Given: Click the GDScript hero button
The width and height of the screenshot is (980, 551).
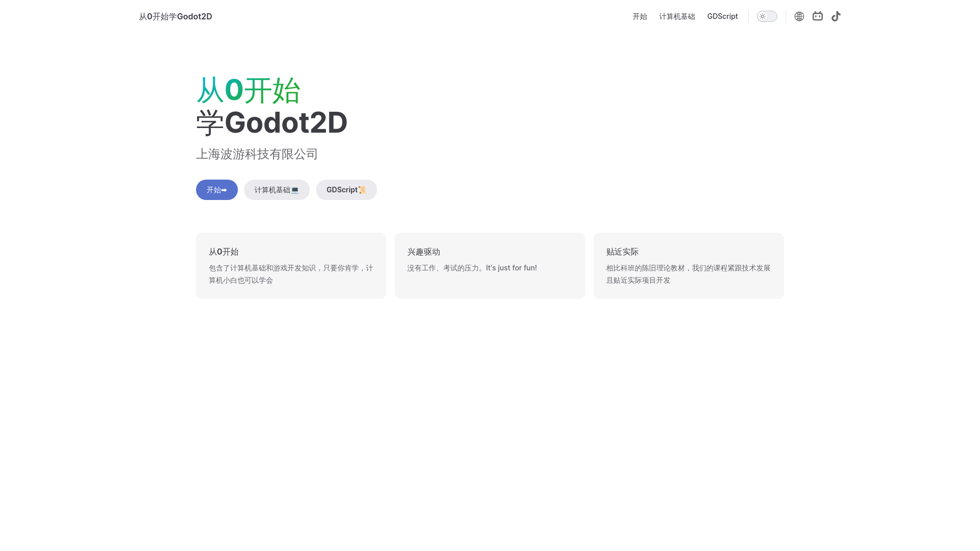Looking at the screenshot, I should [x=347, y=190].
